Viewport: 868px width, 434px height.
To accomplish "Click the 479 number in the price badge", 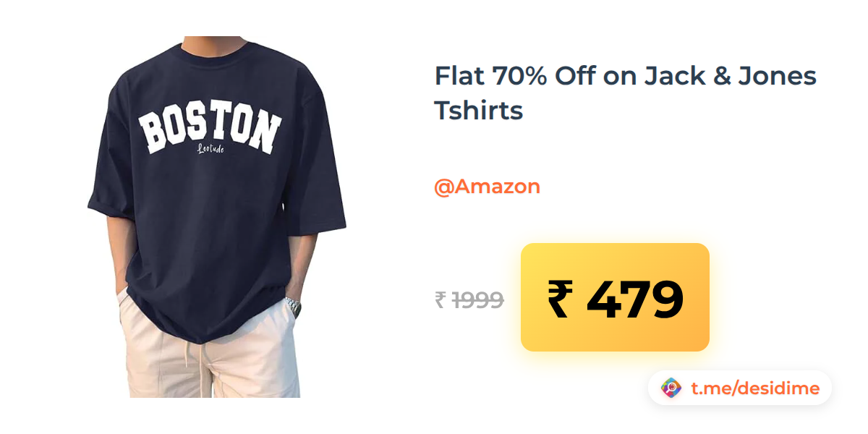I will point(635,299).
